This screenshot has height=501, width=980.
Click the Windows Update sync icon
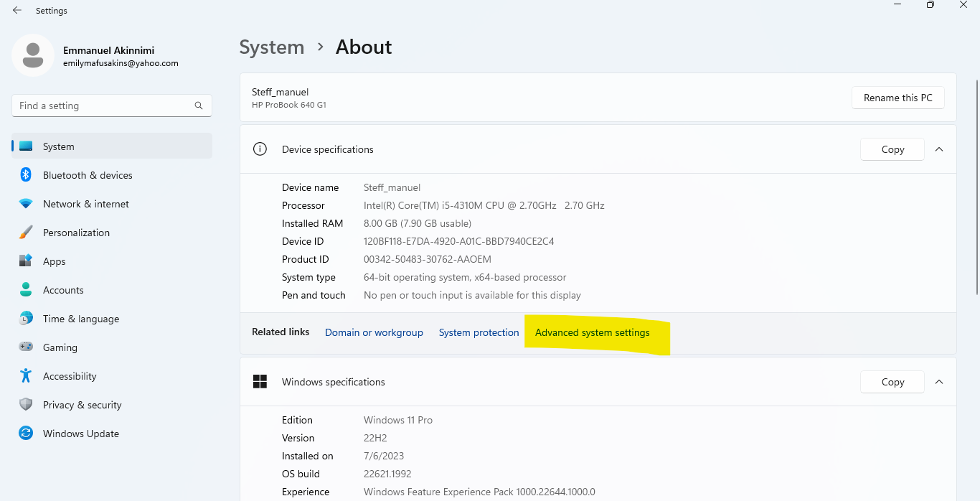[26, 434]
